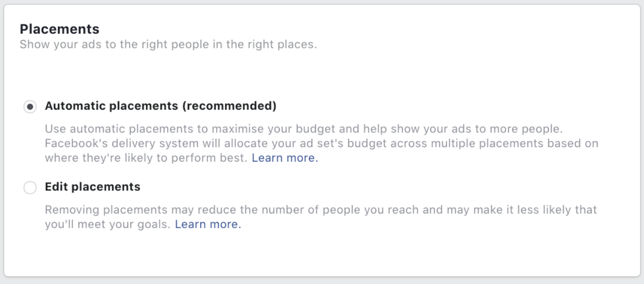Select the Automatic placements radio button
Viewport: 644px width, 284px height.
pyautogui.click(x=30, y=107)
